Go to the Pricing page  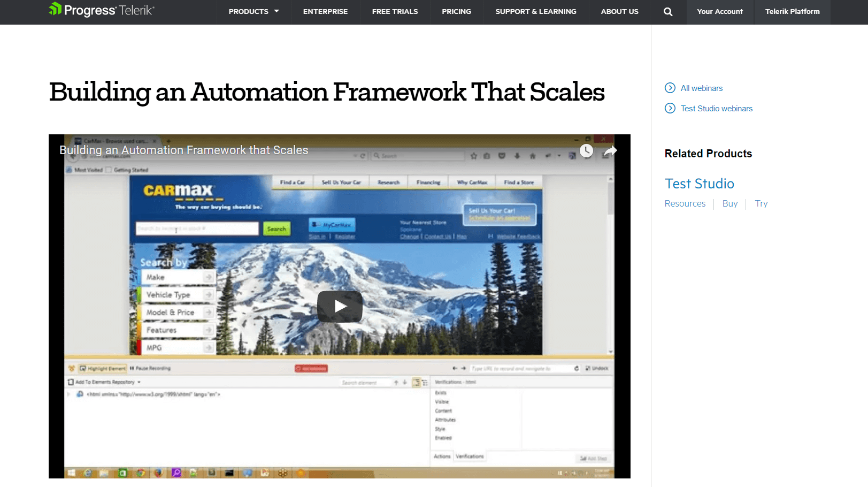point(456,11)
